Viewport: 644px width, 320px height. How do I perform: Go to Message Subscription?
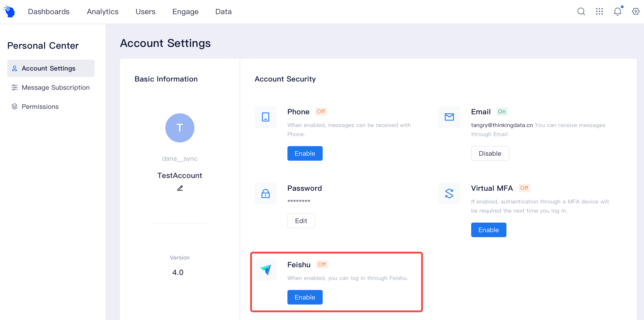55,88
